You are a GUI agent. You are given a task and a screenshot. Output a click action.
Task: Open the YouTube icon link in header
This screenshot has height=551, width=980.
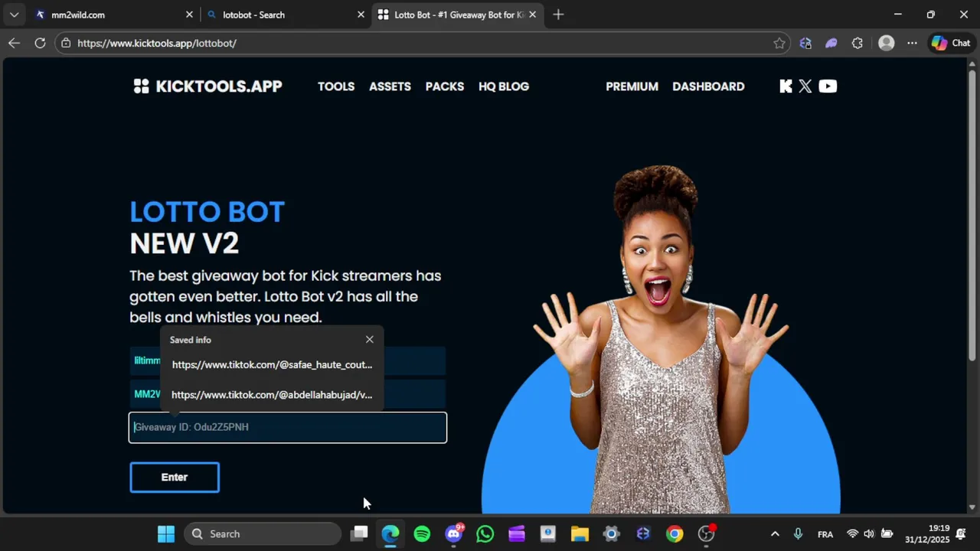tap(828, 86)
